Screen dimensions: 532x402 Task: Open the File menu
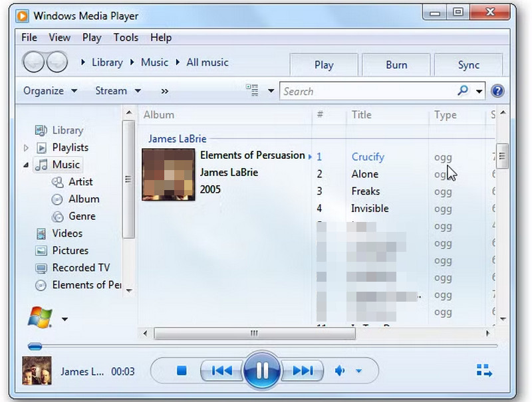29,37
